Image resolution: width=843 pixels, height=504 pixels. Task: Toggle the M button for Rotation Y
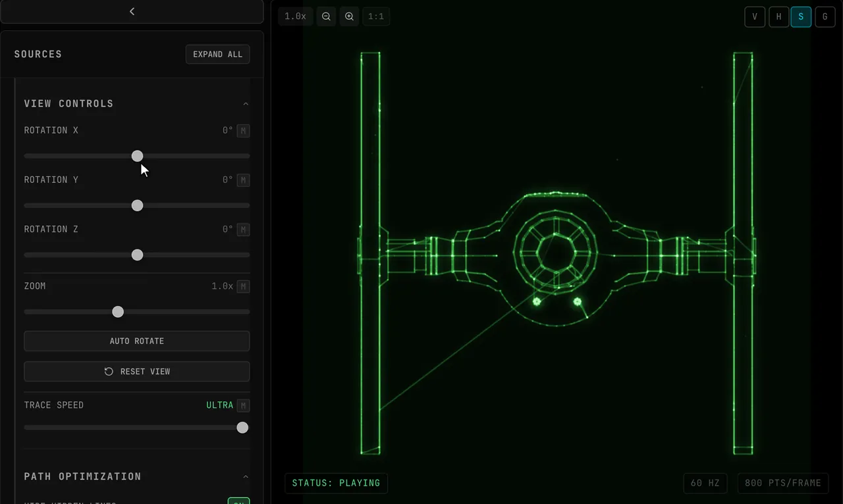click(x=244, y=180)
